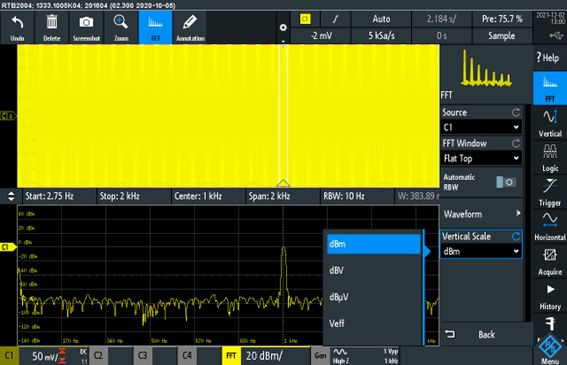Edit the RBW: 10 Hz field

(357, 196)
